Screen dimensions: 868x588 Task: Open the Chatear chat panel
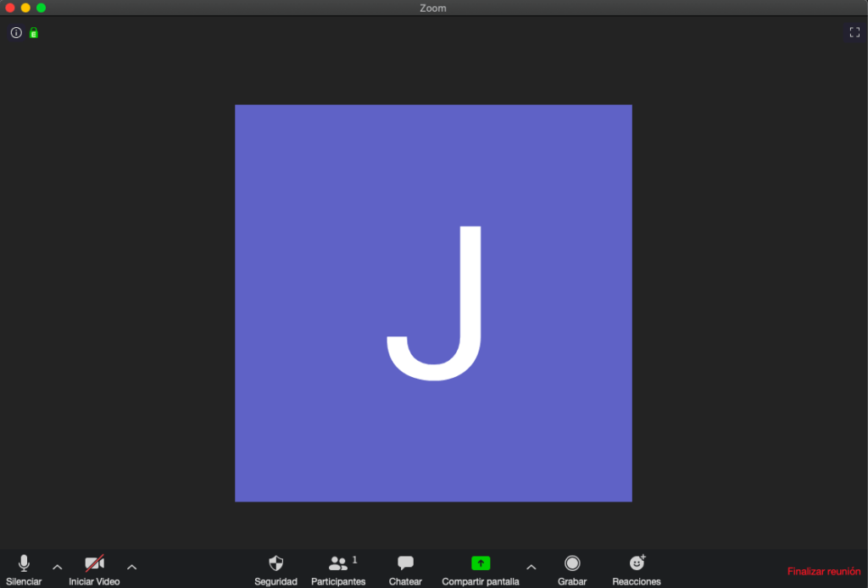point(405,569)
